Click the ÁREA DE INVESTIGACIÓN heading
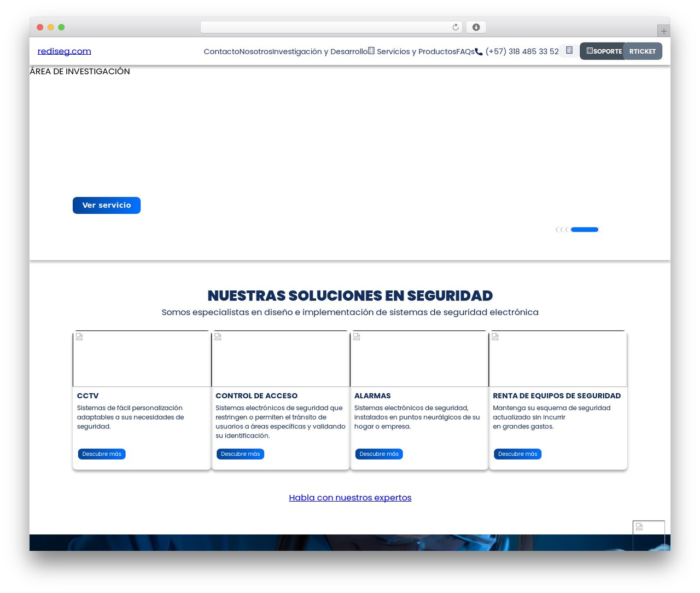Viewport: 700px width, 593px height. click(80, 71)
